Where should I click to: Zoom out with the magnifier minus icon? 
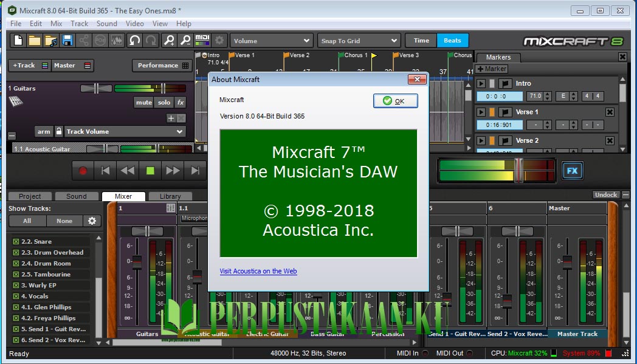[x=185, y=40]
